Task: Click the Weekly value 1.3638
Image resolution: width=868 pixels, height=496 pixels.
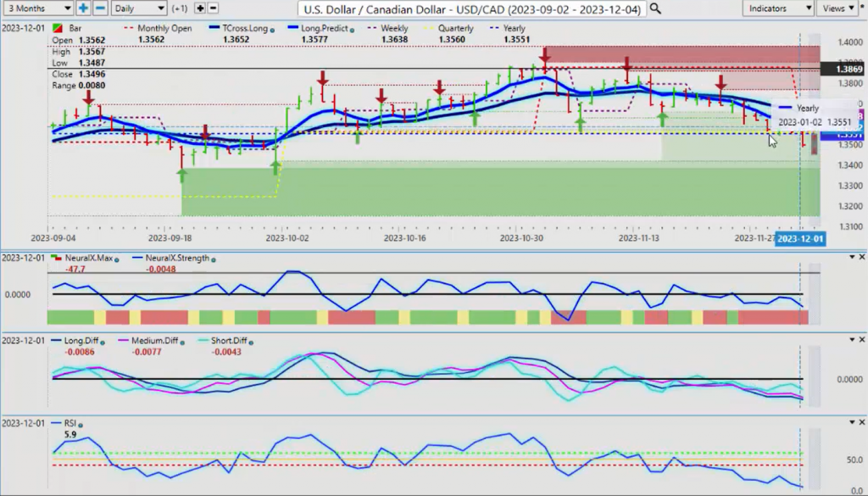Action: coord(395,39)
